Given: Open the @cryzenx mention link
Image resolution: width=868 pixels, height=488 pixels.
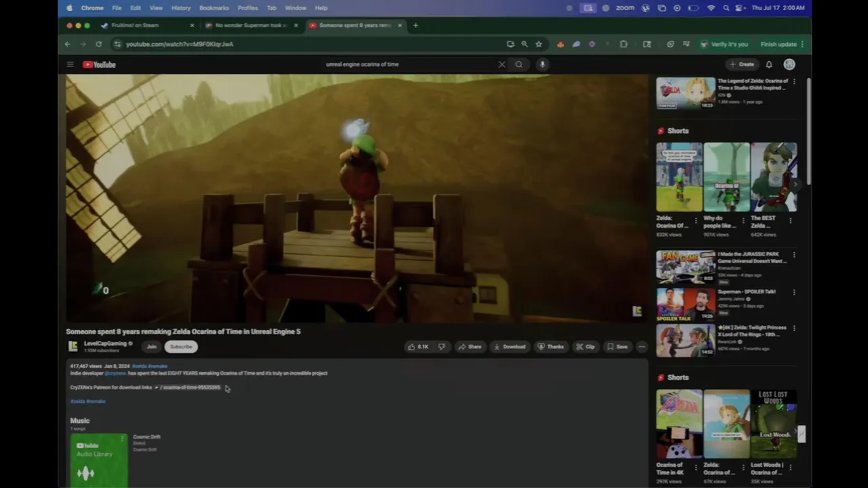Looking at the screenshot, I should [115, 373].
